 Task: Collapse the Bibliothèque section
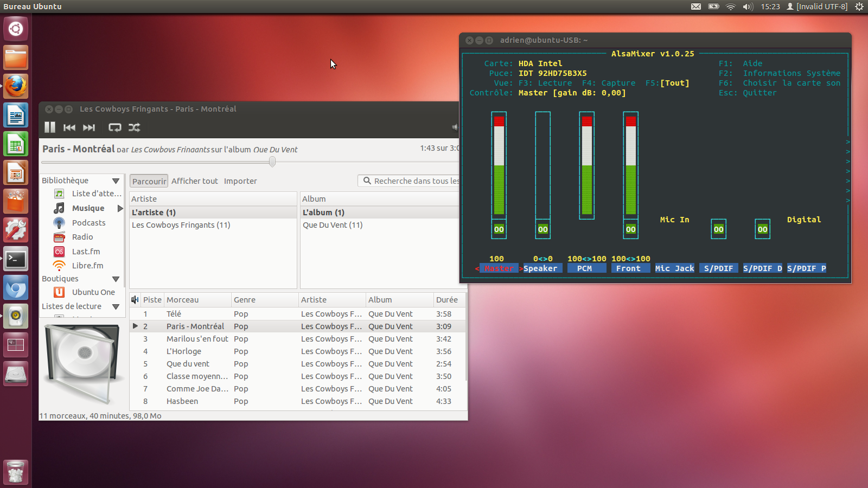pos(116,181)
